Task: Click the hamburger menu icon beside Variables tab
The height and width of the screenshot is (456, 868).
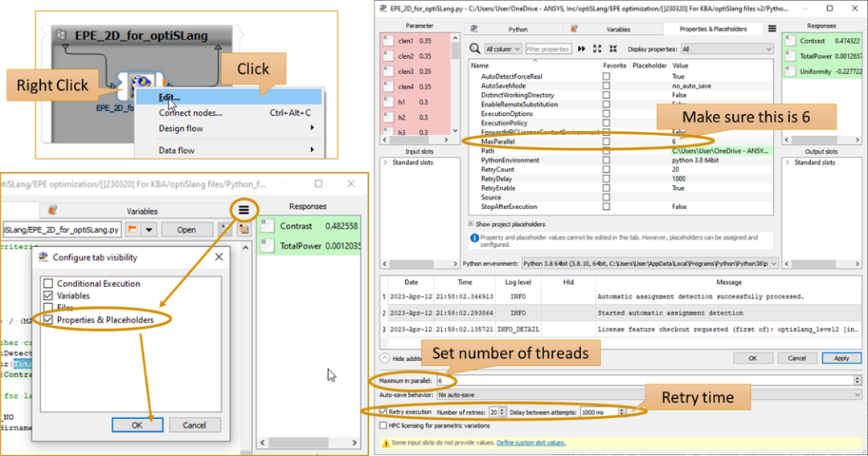Action: 244,210
